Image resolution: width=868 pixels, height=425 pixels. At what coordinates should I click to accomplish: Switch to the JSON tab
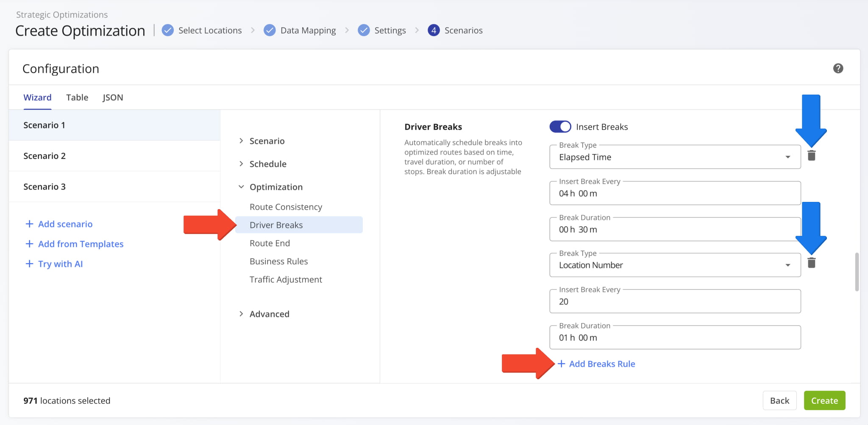coord(113,98)
